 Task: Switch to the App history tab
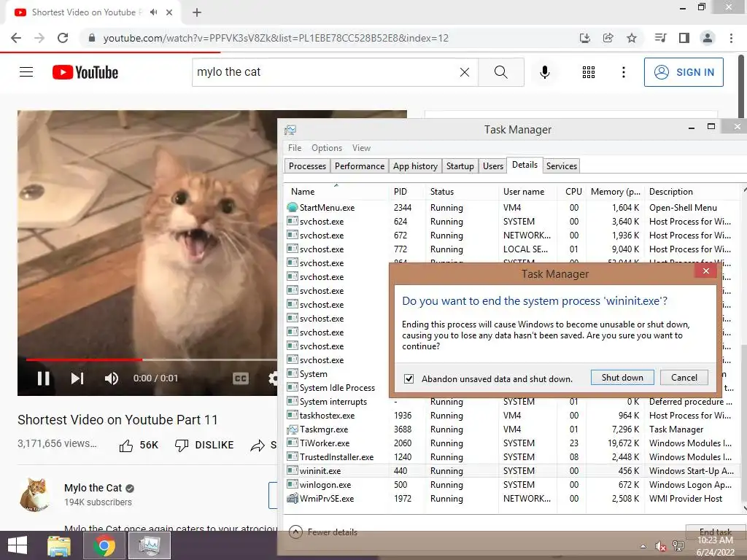click(415, 166)
